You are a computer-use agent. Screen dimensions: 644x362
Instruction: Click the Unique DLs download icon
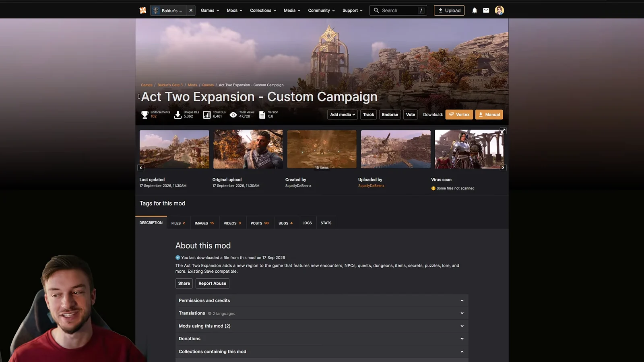click(x=178, y=115)
